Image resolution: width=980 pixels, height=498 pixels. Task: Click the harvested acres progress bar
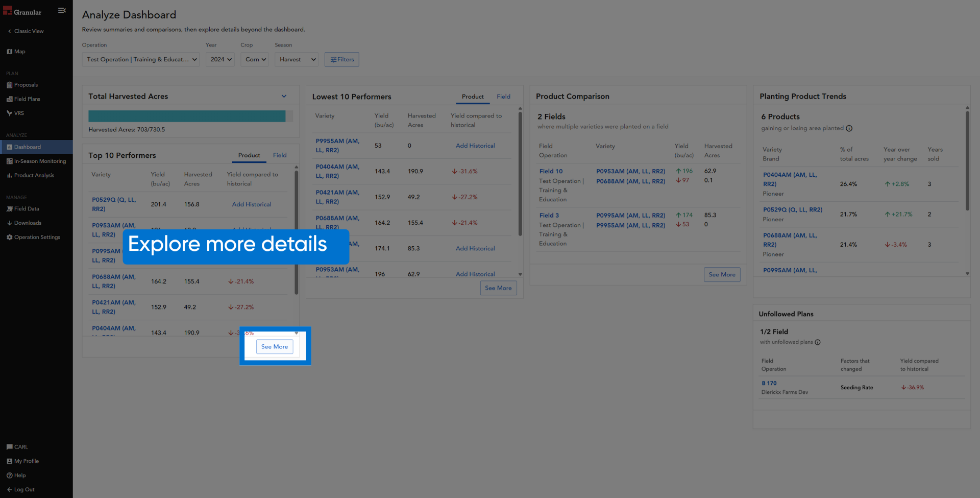191,116
